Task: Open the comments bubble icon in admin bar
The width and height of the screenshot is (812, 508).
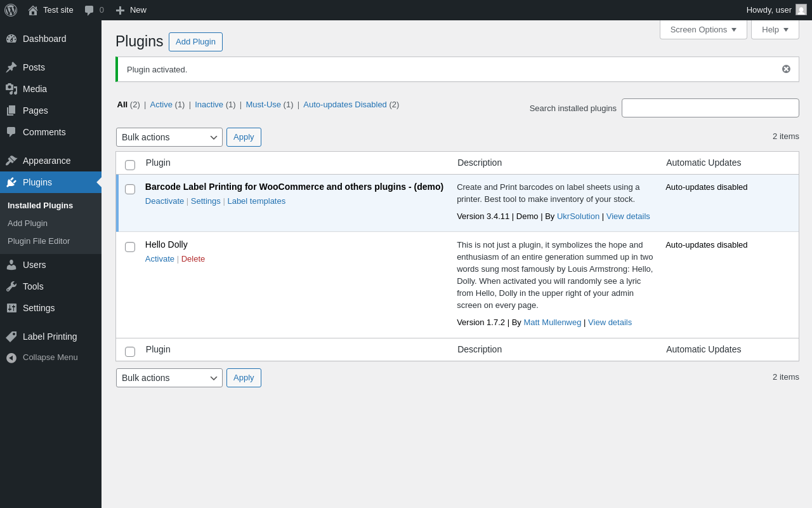Action: point(89,10)
